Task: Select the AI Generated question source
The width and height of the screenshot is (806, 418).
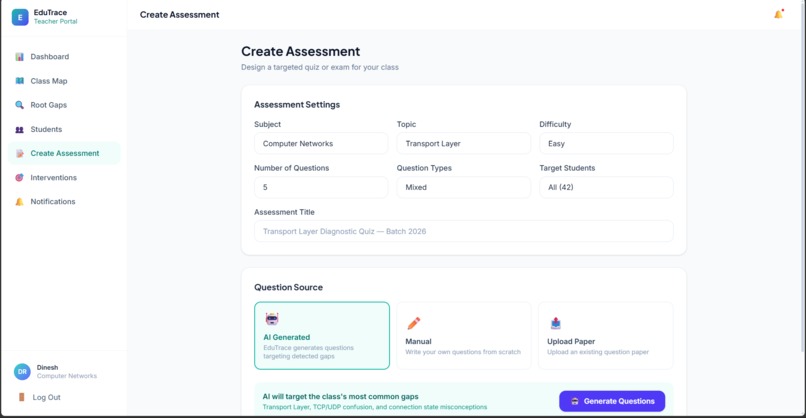Action: click(322, 336)
